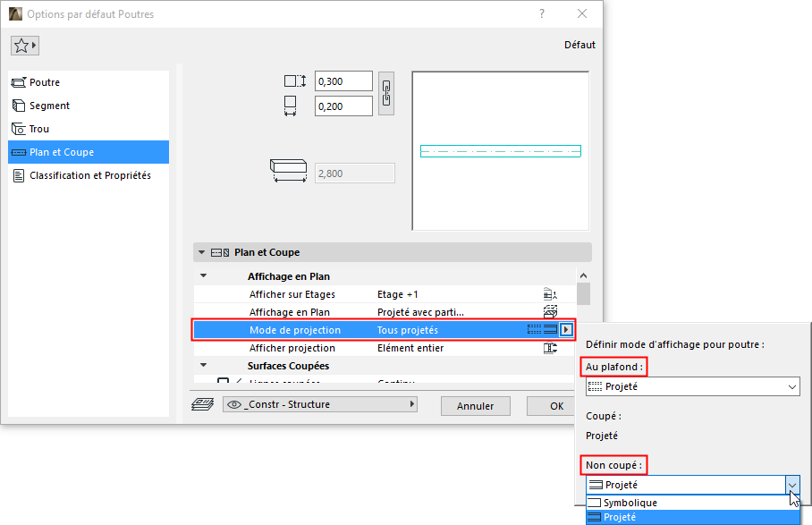Collapse the Surfaces Coupées group
This screenshot has height=525, width=812.
(x=204, y=365)
